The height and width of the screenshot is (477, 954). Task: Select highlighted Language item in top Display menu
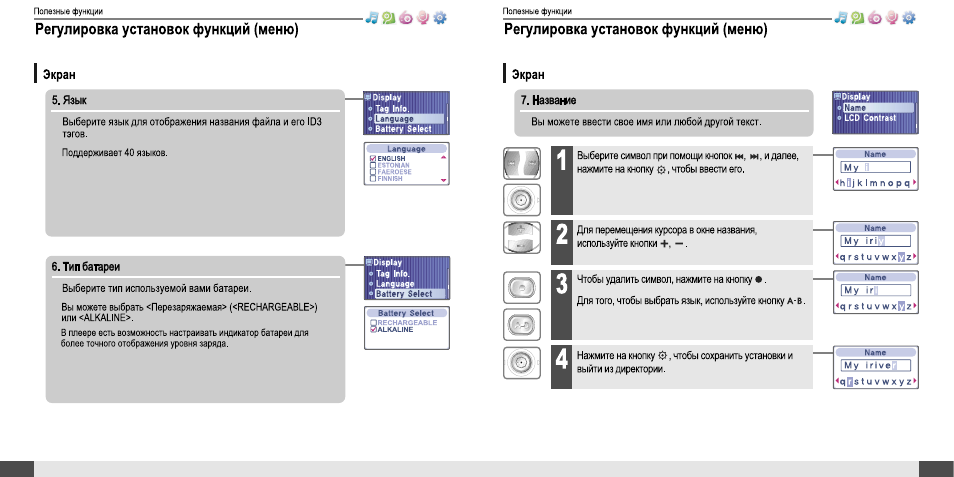[408, 119]
